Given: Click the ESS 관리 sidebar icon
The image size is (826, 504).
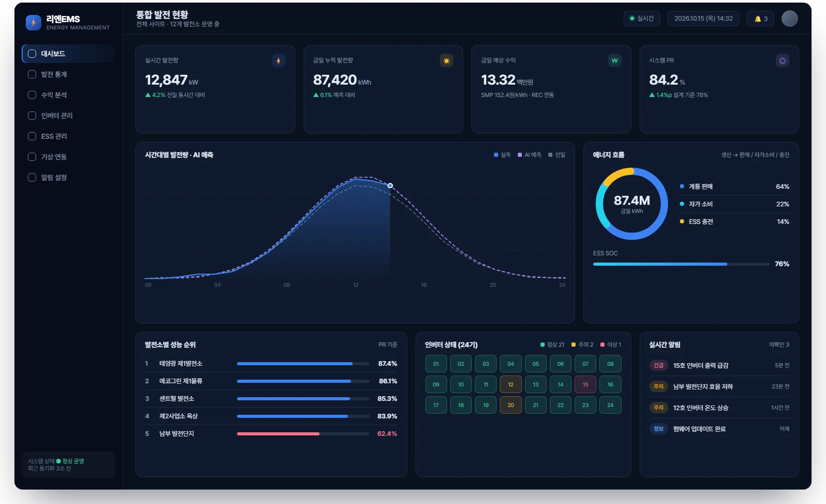Looking at the screenshot, I should [x=32, y=136].
